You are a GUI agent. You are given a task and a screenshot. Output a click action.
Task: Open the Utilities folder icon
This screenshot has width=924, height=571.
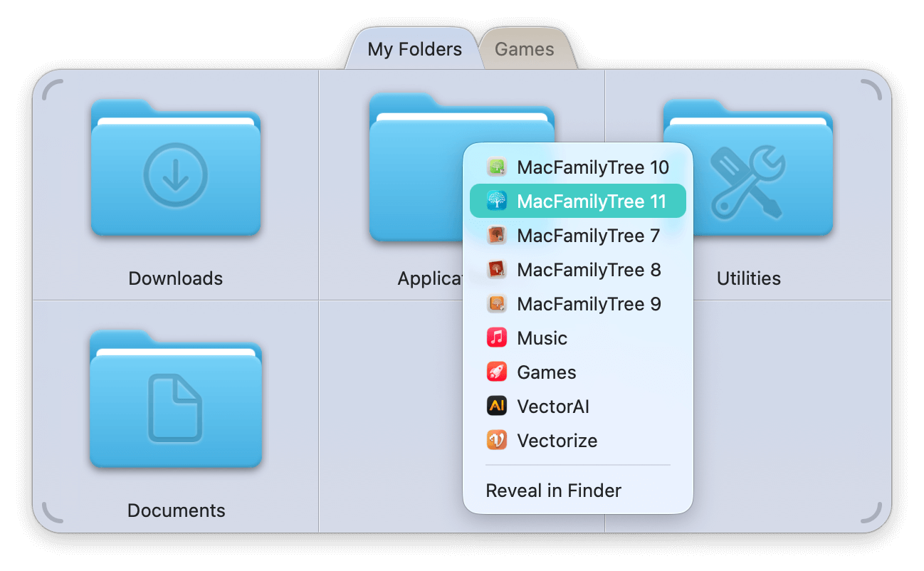point(747,169)
